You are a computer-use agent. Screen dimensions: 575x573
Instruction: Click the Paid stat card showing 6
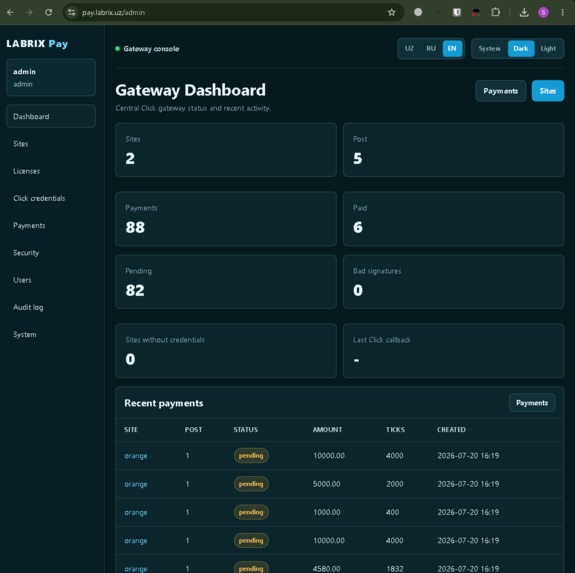tap(454, 219)
